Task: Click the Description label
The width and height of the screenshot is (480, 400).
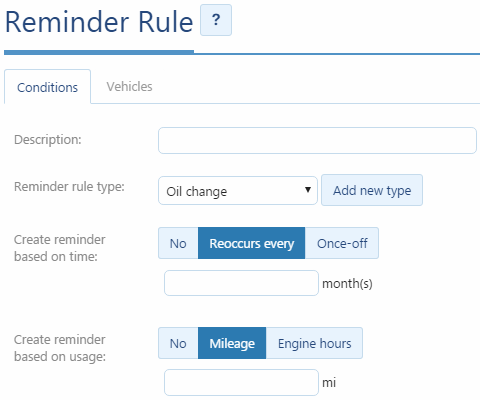Action: [x=48, y=140]
